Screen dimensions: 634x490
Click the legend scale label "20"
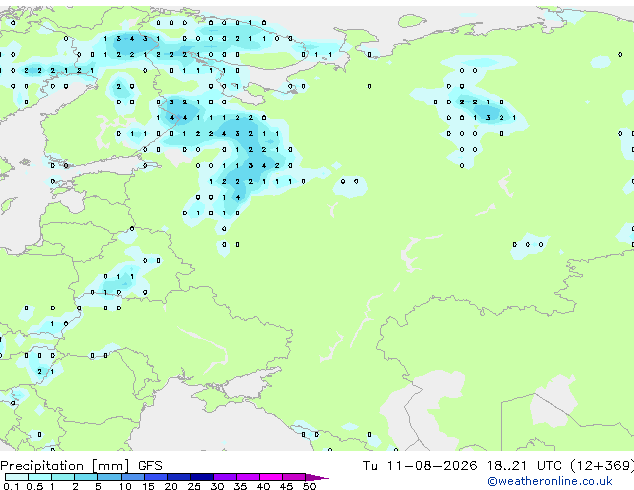coord(171,486)
